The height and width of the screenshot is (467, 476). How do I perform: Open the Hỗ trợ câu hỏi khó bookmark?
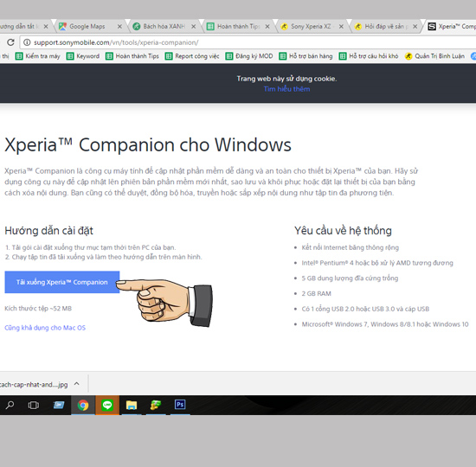pos(369,56)
